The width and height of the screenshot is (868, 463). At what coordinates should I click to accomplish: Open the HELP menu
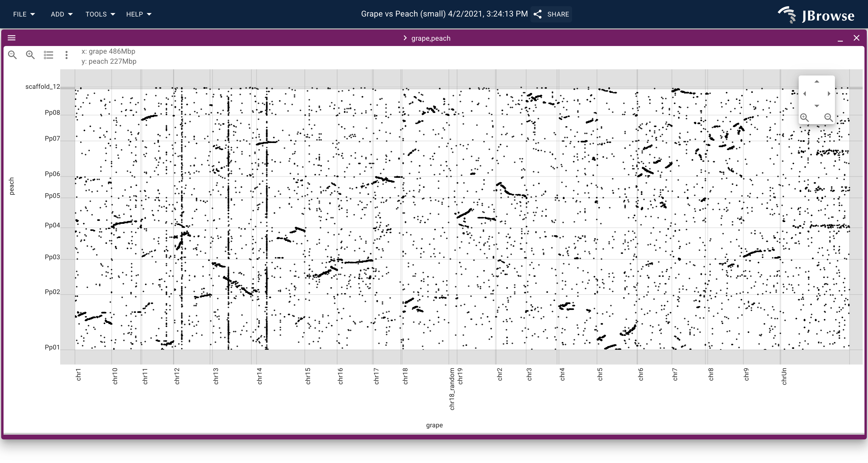click(x=139, y=14)
